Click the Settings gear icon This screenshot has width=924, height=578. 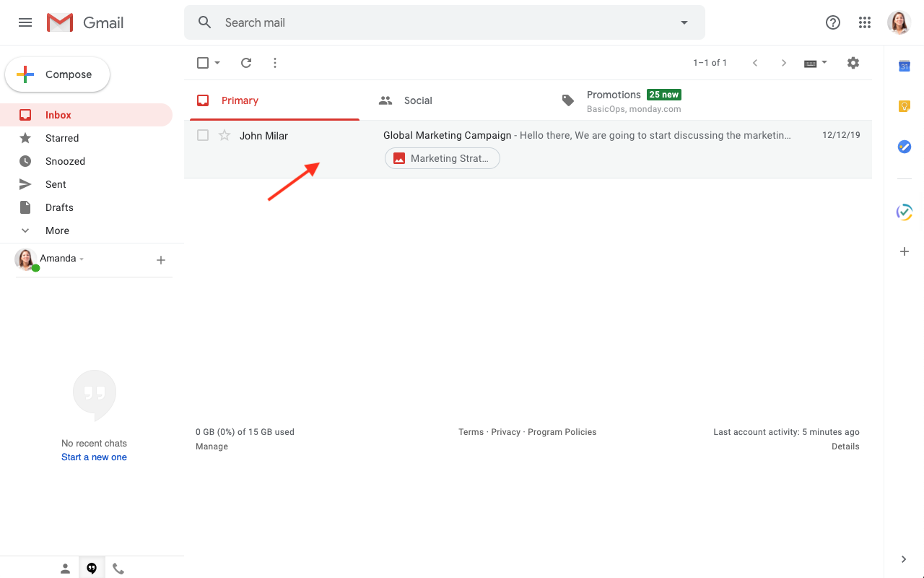[853, 63]
